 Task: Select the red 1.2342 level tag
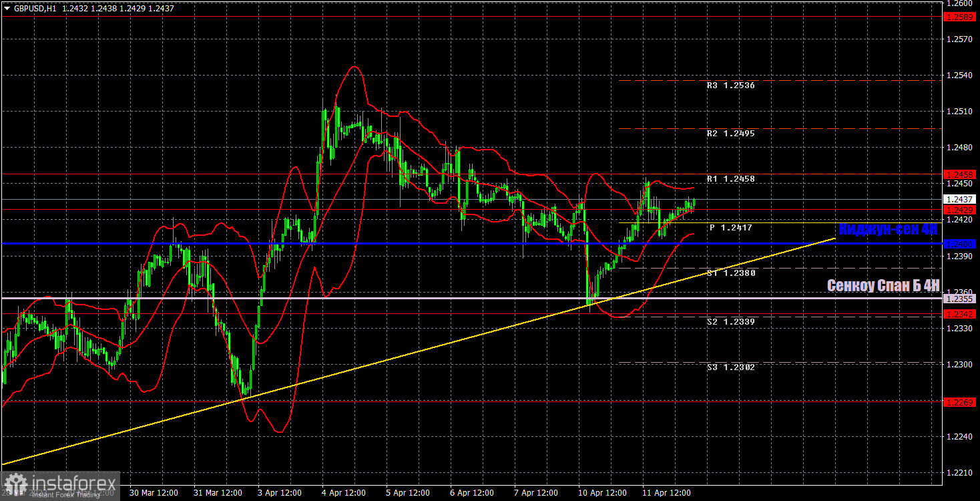coord(960,313)
